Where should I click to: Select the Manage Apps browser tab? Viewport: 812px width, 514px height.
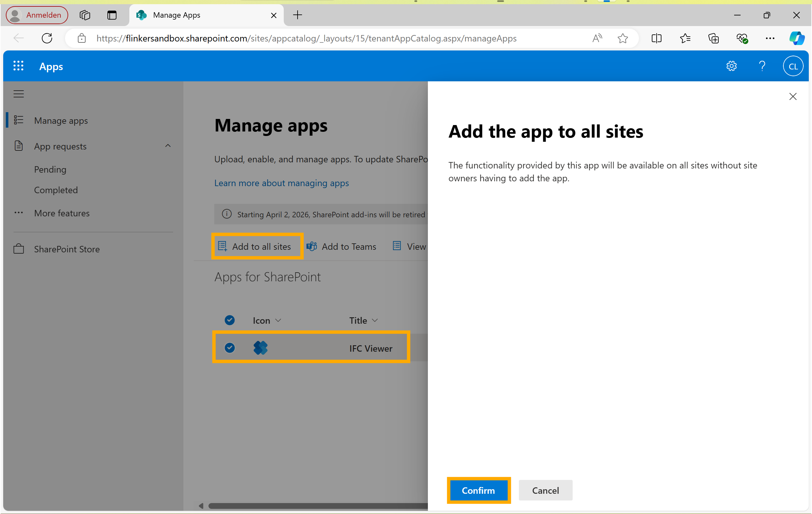206,15
